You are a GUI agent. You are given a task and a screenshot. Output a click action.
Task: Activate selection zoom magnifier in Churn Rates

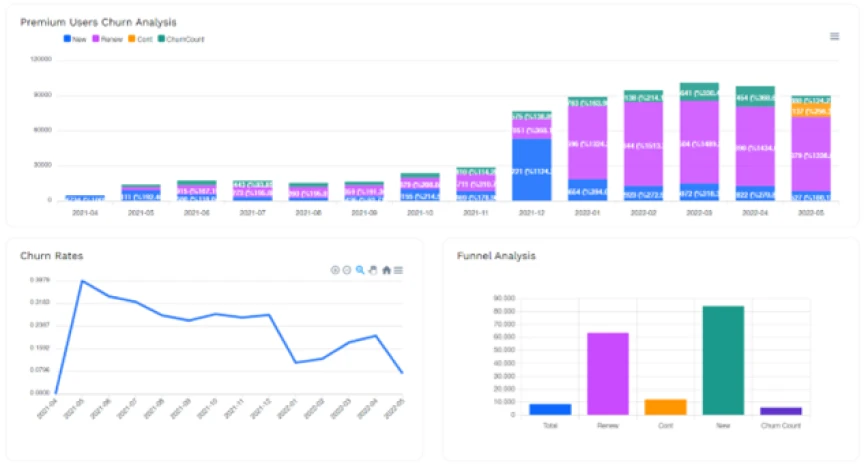(360, 270)
